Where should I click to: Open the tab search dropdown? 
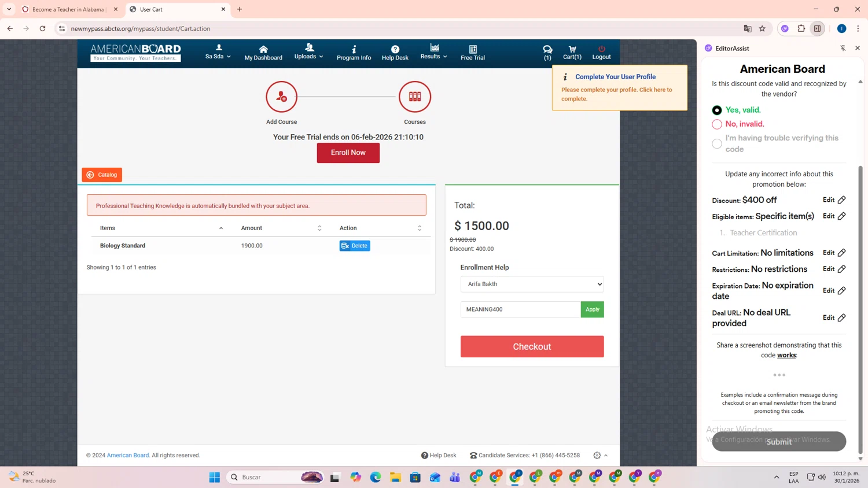pos(9,9)
